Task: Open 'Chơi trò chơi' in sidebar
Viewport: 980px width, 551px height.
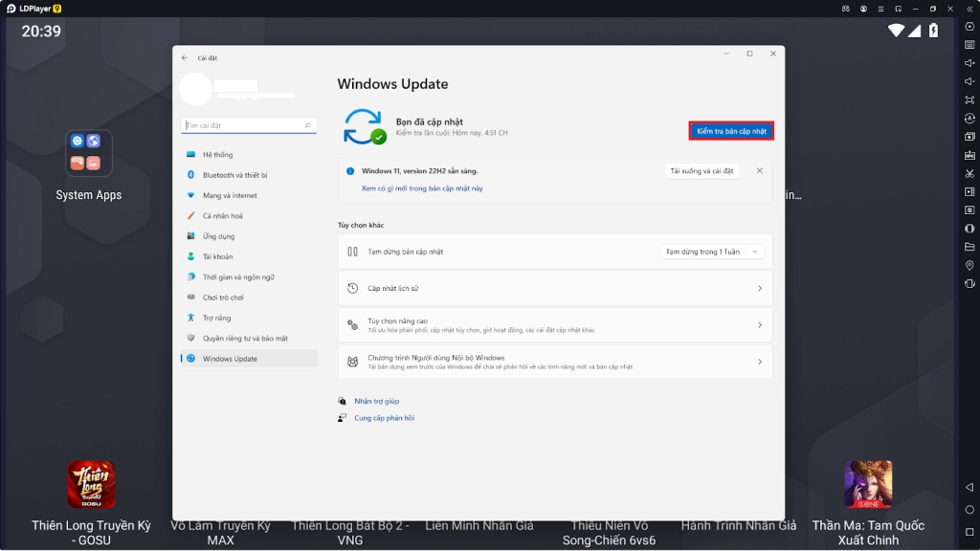Action: coord(249,298)
